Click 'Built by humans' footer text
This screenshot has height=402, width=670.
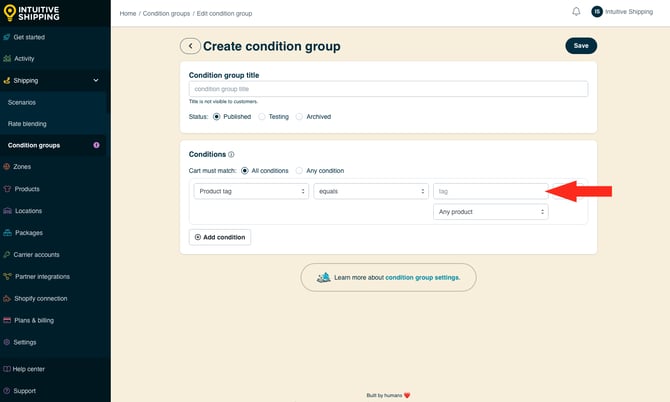point(384,396)
